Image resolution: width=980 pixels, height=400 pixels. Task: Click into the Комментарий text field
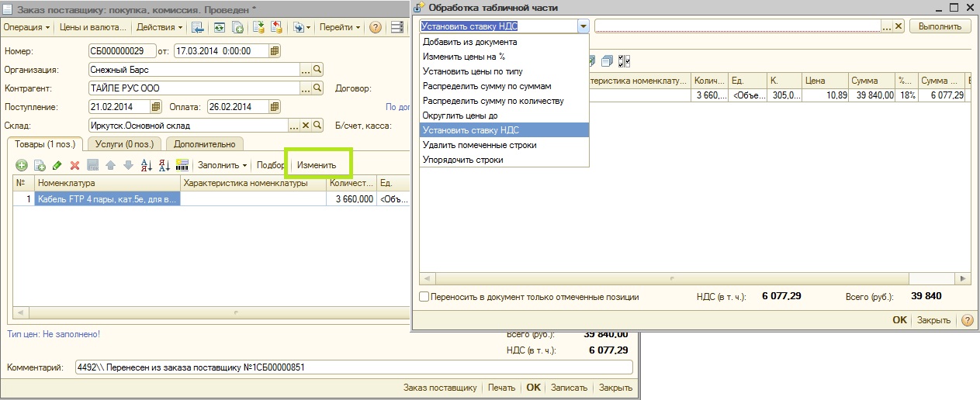(353, 367)
